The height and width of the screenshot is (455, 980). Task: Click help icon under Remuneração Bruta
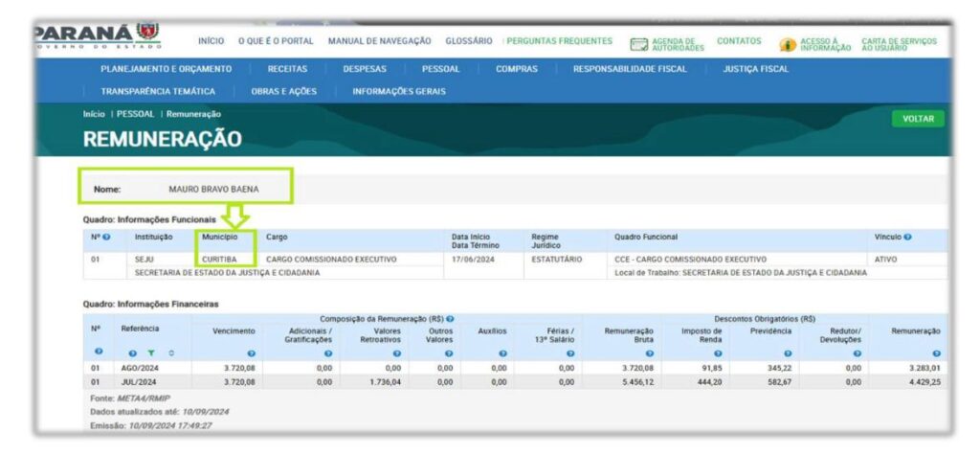(650, 353)
